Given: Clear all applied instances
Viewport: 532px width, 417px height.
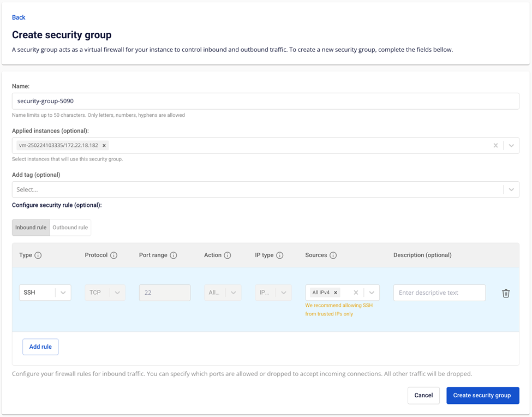Looking at the screenshot, I should (495, 146).
